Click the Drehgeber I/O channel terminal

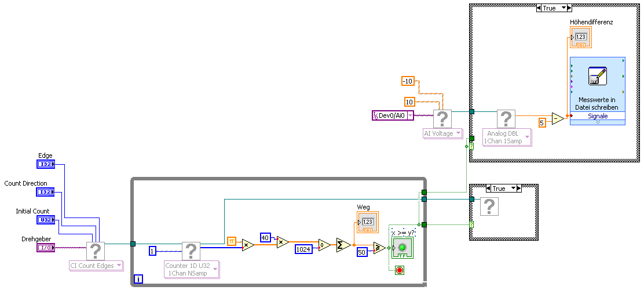click(x=45, y=248)
